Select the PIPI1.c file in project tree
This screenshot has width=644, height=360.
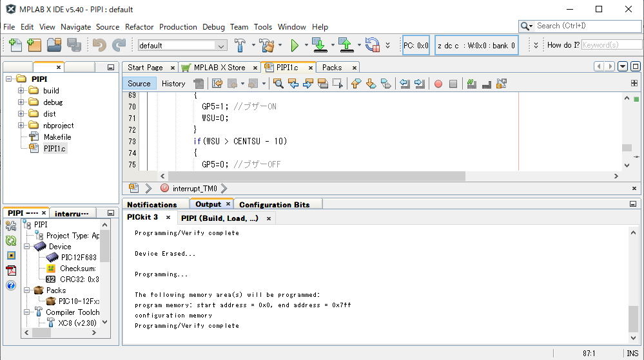tap(54, 149)
